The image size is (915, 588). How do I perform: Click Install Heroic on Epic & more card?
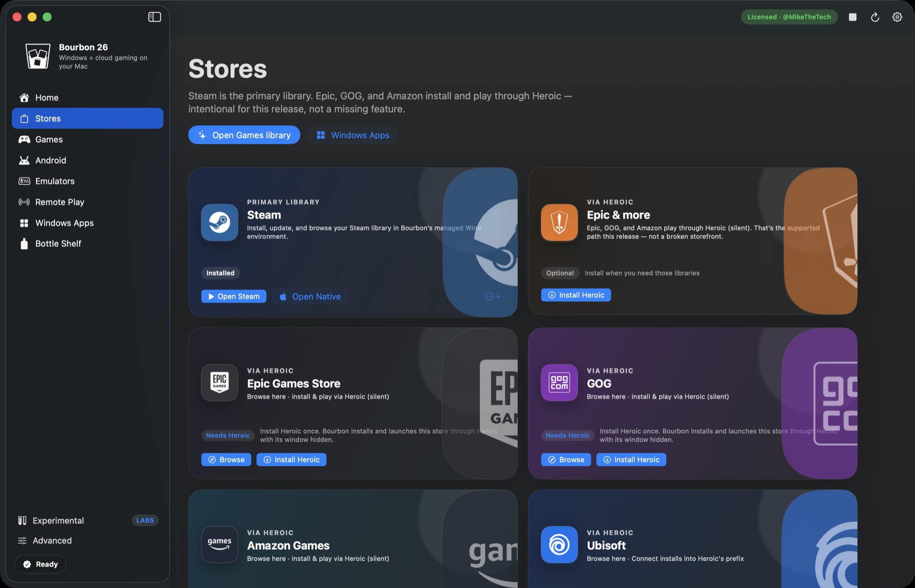(x=576, y=295)
